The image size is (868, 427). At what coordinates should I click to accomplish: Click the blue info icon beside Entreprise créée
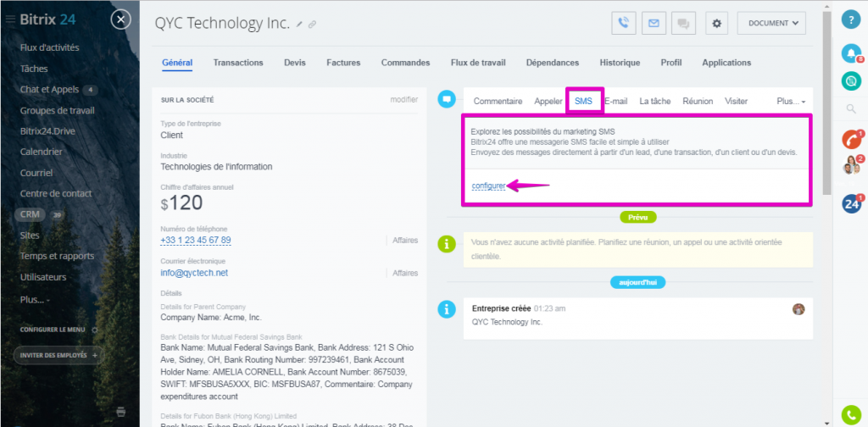click(x=447, y=309)
